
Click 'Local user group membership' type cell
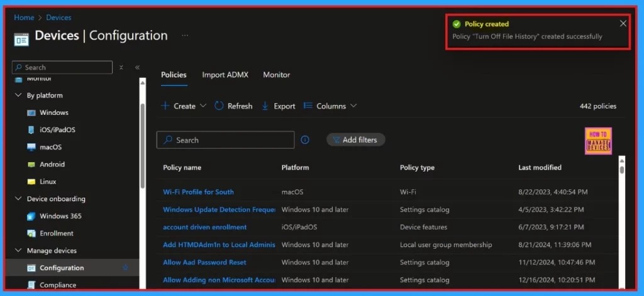[x=446, y=244]
